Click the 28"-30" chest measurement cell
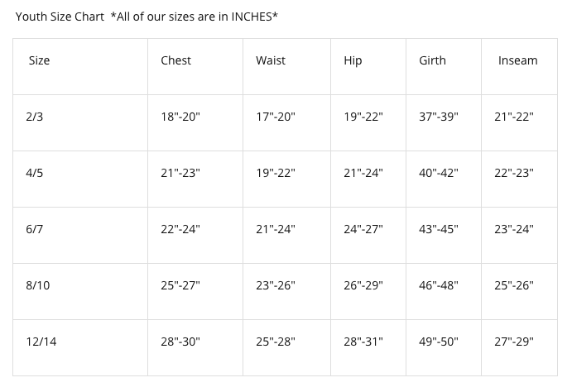 tap(180, 342)
